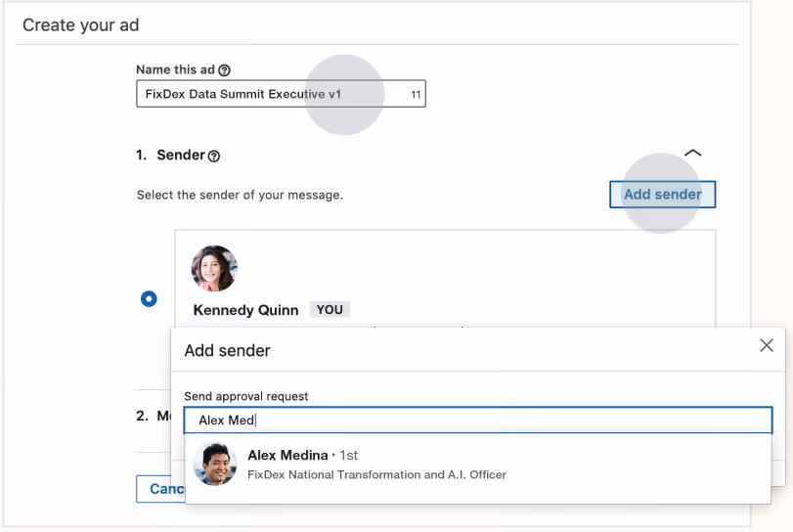Choose the Alex Medina search suggestion
This screenshot has width=793, height=532.
pos(478,465)
